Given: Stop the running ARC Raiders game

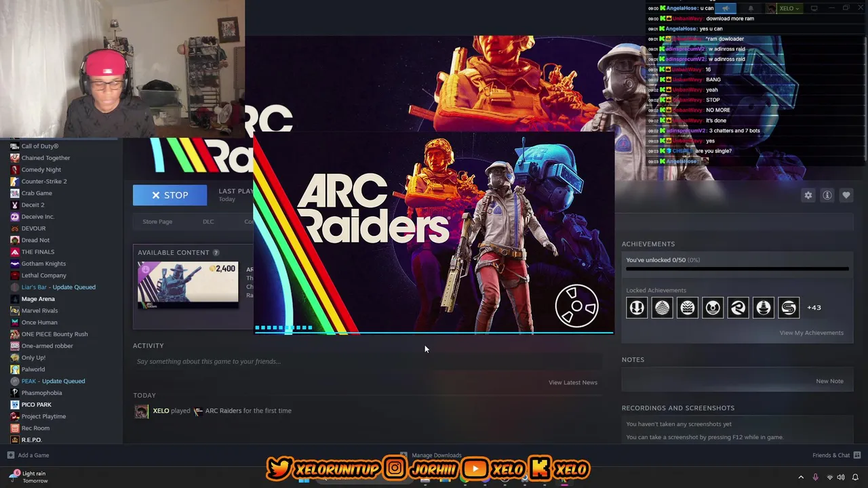Looking at the screenshot, I should [x=170, y=195].
